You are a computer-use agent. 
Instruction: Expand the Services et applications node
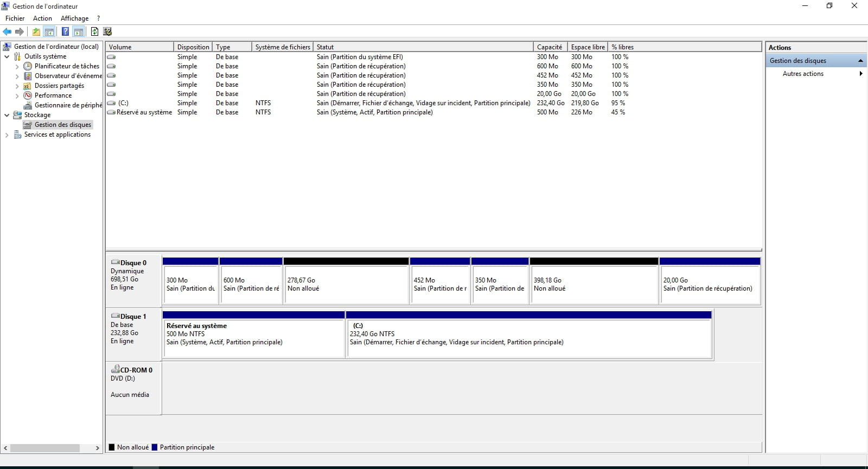click(x=7, y=135)
